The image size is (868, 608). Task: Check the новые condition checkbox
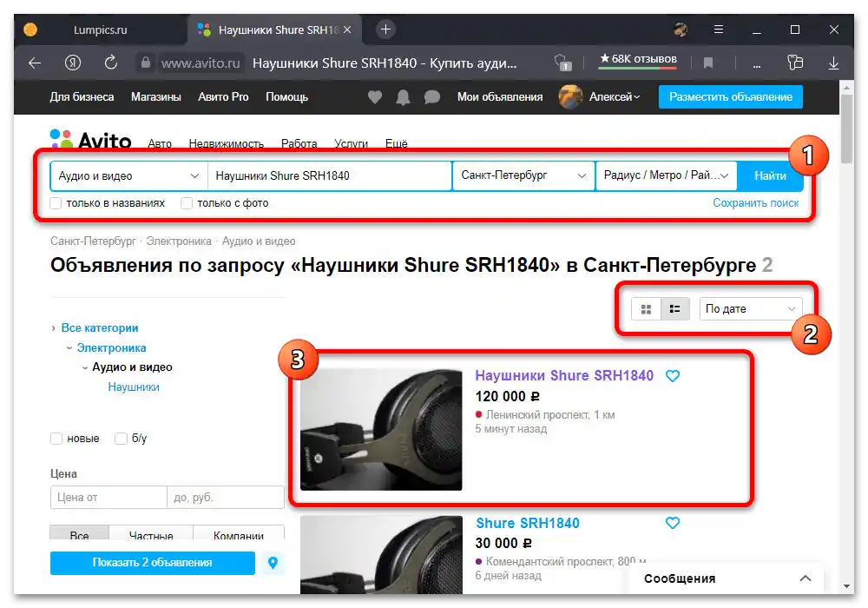56,439
